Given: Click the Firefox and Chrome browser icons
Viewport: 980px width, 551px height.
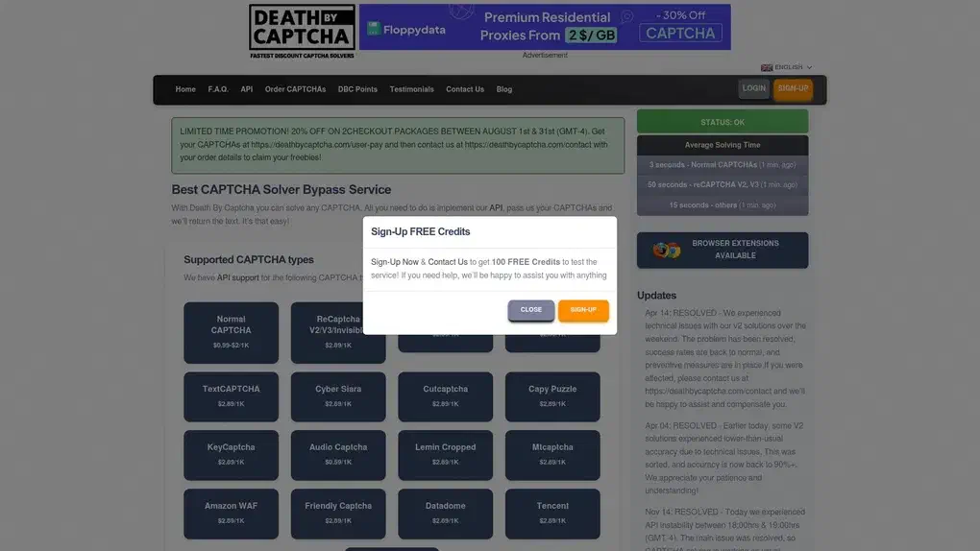Looking at the screenshot, I should click(666, 250).
